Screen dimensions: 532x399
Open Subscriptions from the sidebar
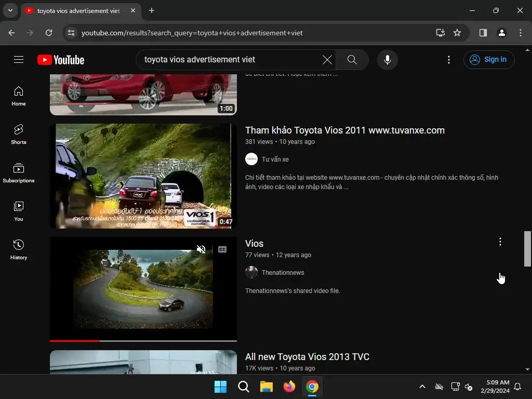(19, 173)
